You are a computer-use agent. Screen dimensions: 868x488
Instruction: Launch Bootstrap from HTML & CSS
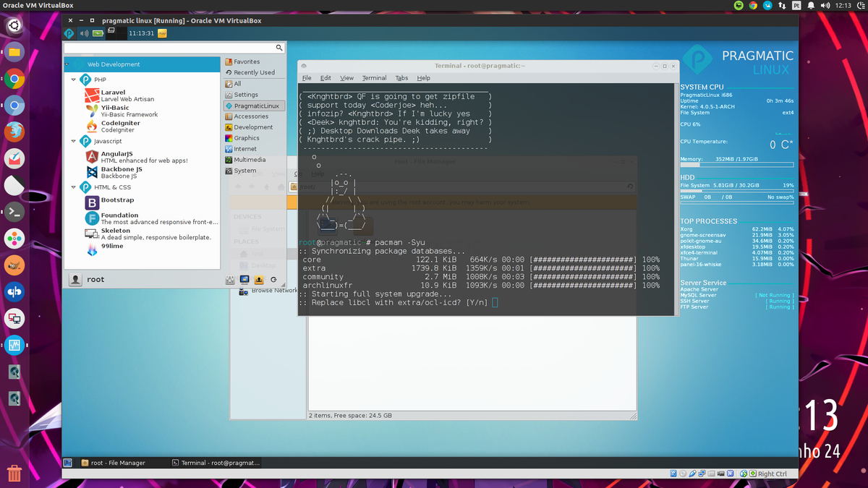point(109,203)
